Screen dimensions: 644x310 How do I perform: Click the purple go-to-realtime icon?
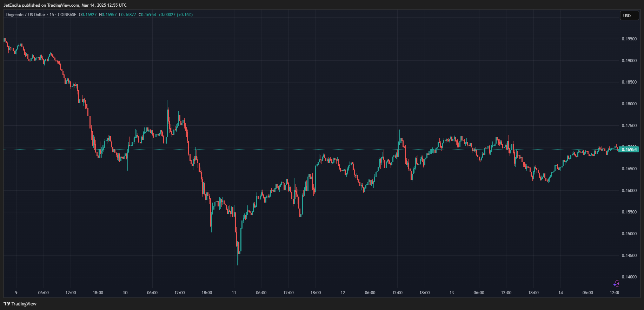(x=616, y=284)
